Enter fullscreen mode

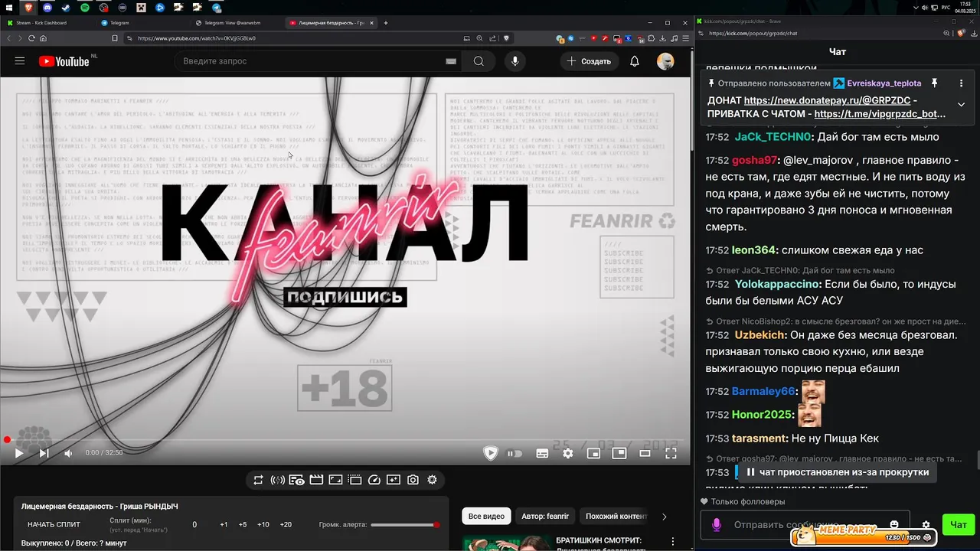(671, 453)
